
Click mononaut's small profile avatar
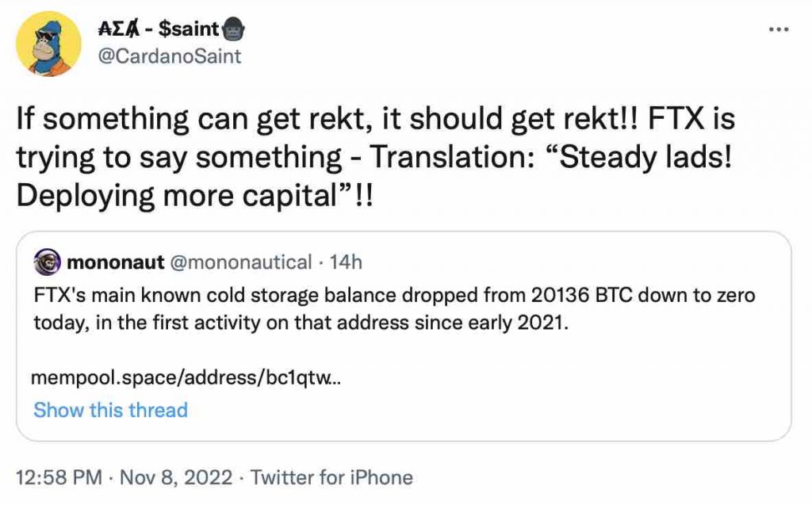[x=48, y=262]
